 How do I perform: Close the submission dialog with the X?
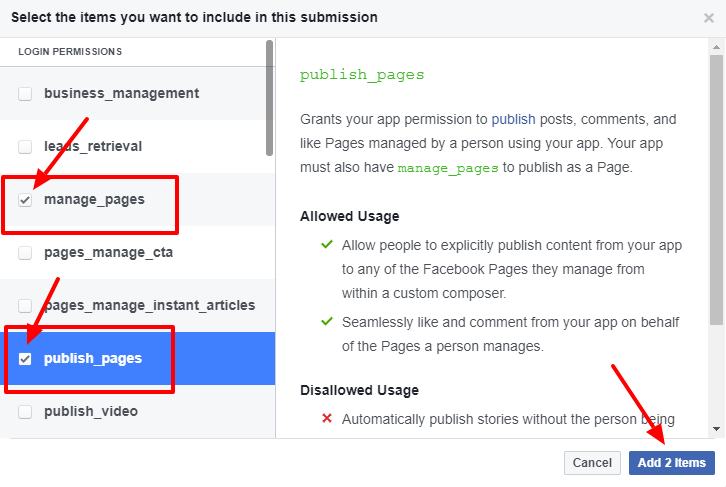pyautogui.click(x=709, y=18)
